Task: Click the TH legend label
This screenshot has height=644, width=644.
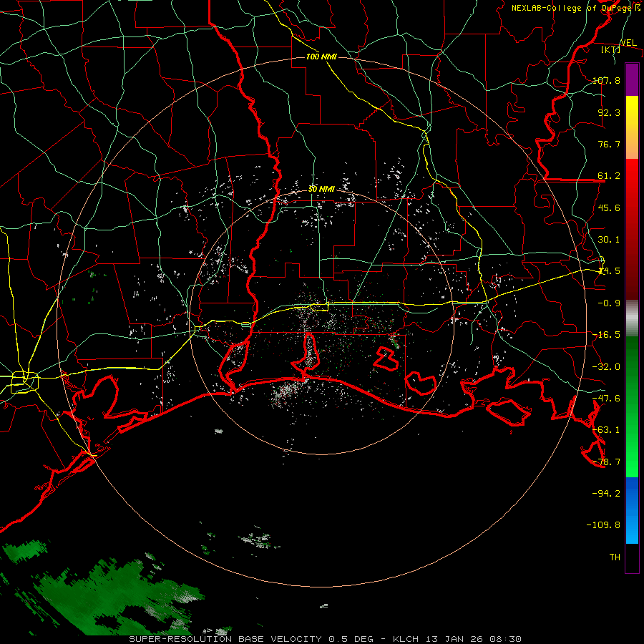Action: (615, 557)
